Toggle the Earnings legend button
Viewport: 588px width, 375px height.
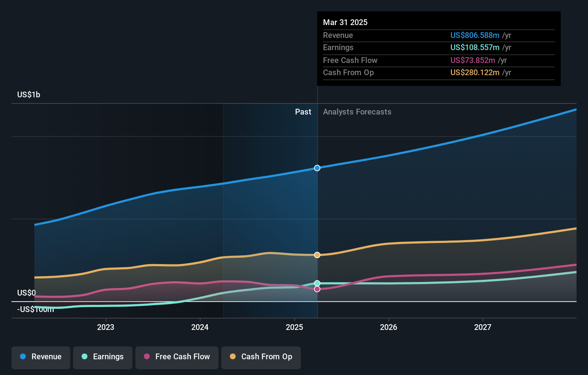[x=103, y=357]
